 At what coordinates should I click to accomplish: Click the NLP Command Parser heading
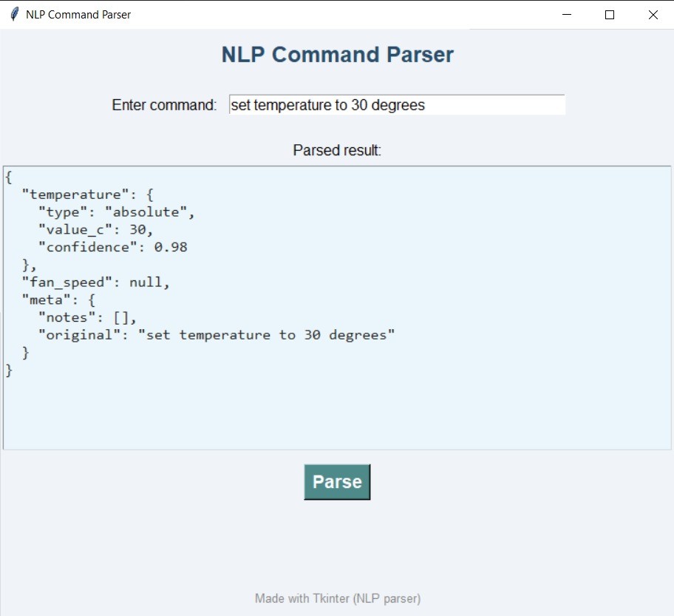(x=338, y=55)
